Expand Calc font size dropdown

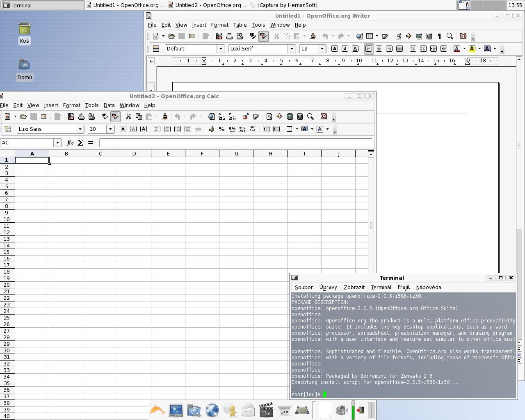[110, 129]
